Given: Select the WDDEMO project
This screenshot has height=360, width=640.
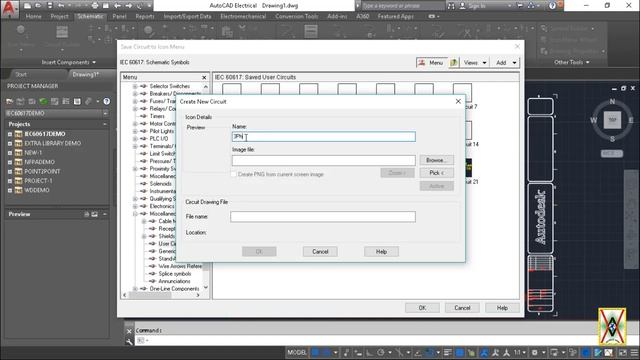Looking at the screenshot, I should [x=36, y=190].
